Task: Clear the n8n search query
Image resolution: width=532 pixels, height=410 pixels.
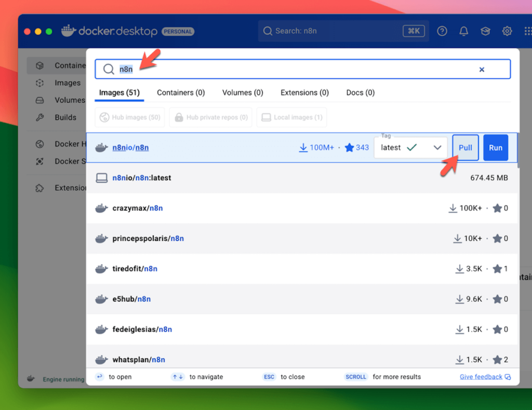Action: pyautogui.click(x=482, y=69)
